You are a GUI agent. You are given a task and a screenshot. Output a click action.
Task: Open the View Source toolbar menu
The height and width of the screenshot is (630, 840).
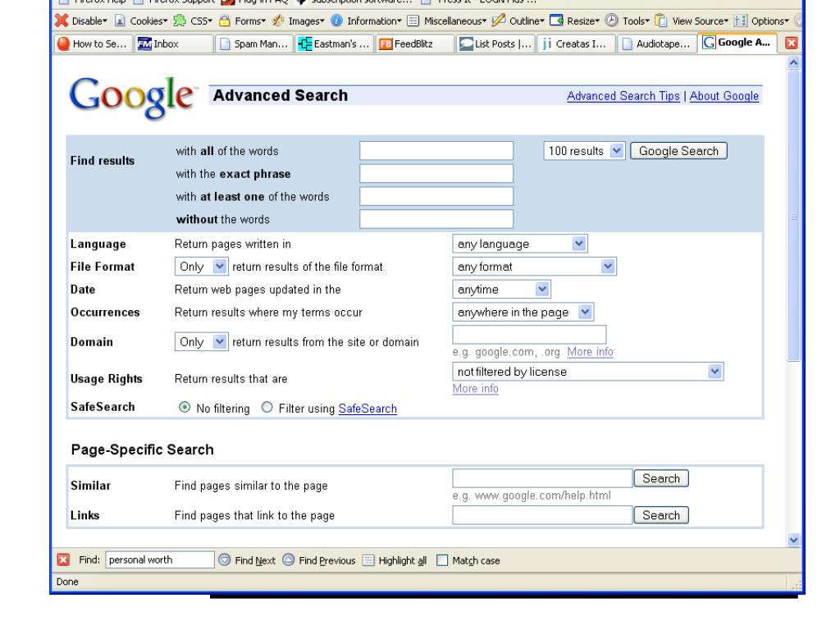(692, 21)
